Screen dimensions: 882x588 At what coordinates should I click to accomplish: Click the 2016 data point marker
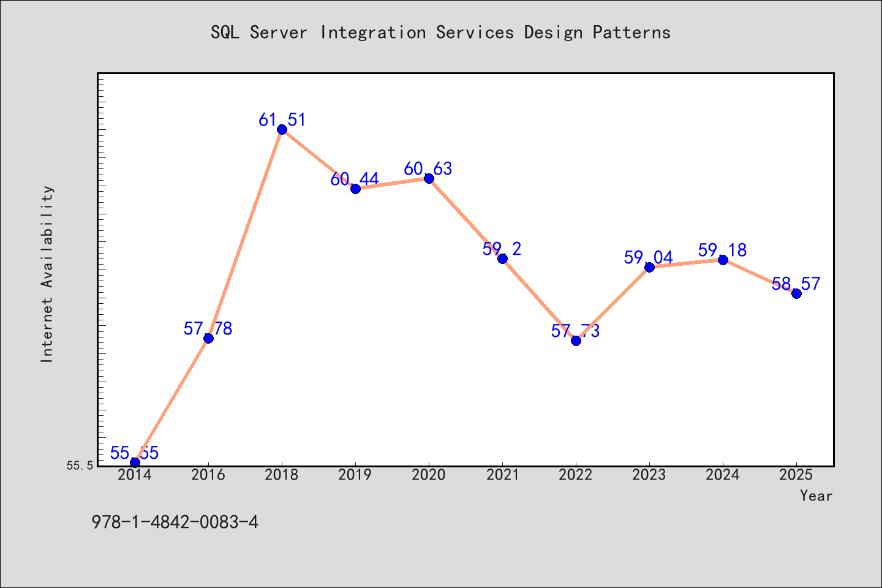pos(208,338)
